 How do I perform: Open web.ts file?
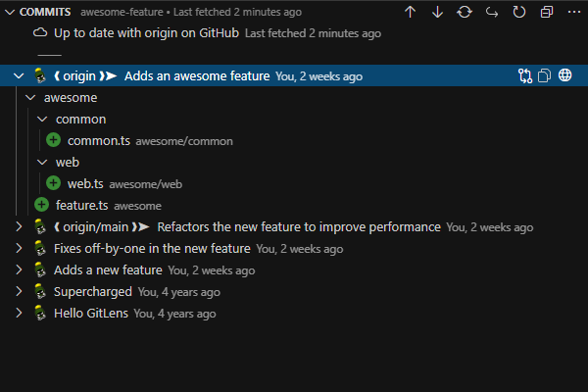[84, 183]
